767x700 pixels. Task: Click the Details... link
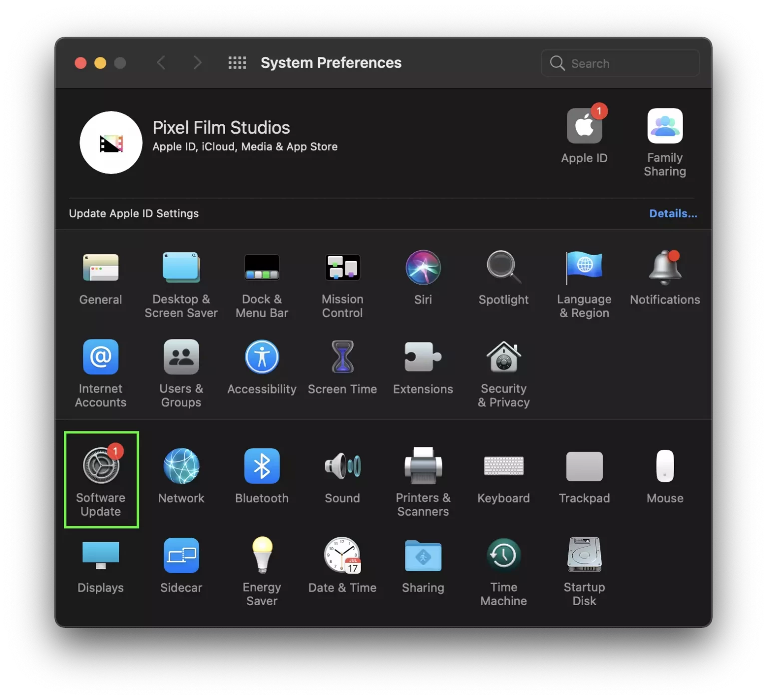pos(673,213)
